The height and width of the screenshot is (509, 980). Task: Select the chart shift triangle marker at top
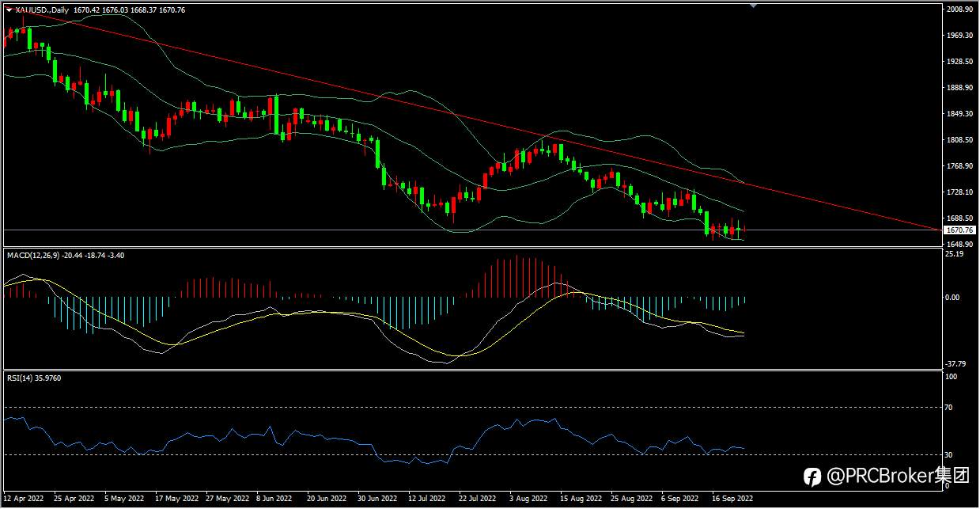[x=753, y=6]
